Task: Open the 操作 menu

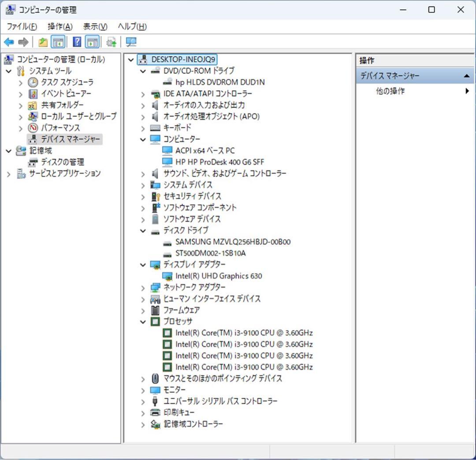Action: point(59,26)
